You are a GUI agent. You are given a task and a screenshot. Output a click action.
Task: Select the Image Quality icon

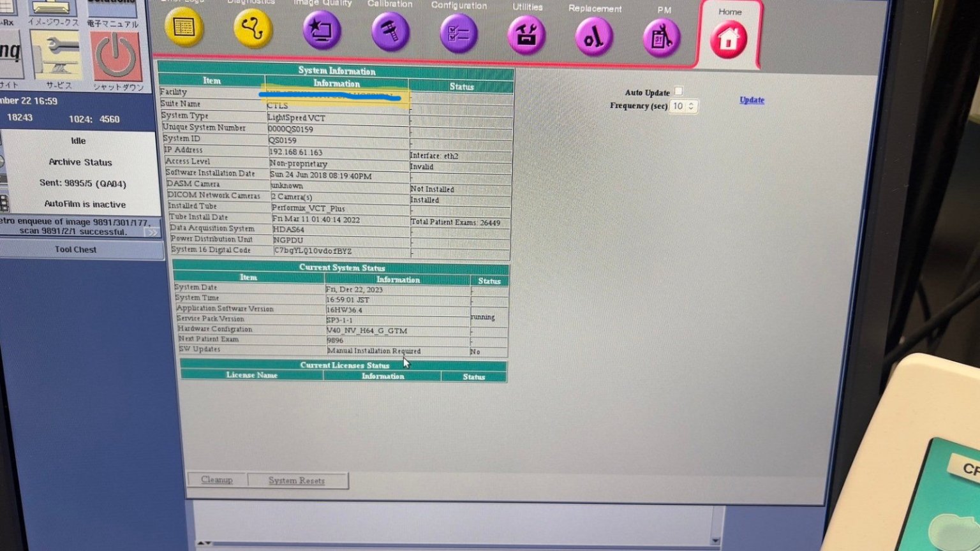click(x=322, y=31)
